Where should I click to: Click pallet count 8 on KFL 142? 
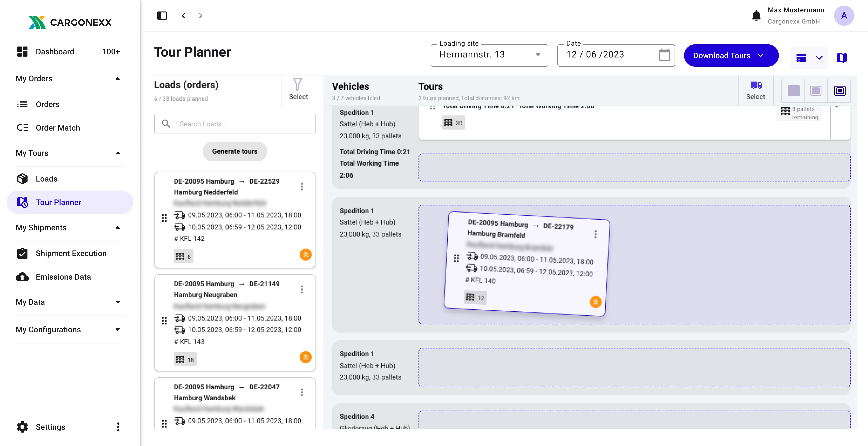184,256
